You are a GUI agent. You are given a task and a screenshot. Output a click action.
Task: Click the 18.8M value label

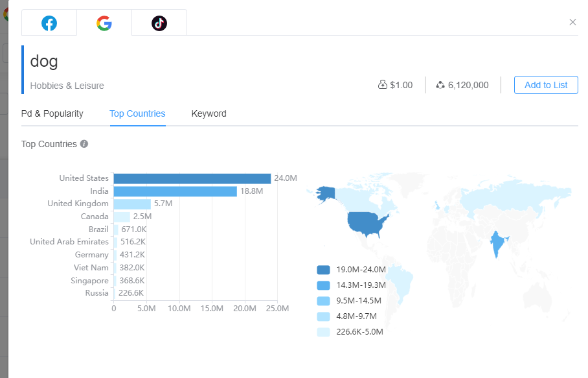(251, 191)
